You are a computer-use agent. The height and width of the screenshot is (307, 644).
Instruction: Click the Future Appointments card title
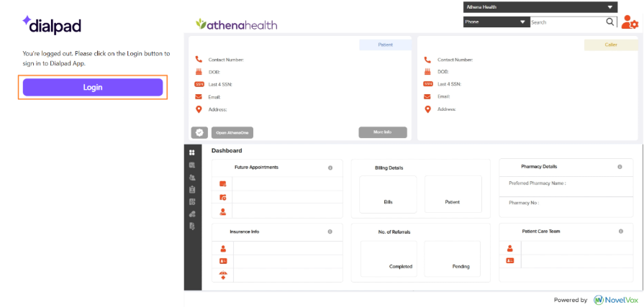[x=256, y=168]
